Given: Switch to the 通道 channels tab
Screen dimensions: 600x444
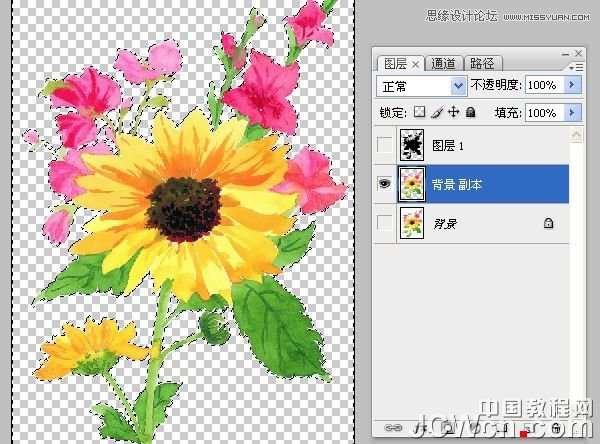Looking at the screenshot, I should tap(443, 63).
